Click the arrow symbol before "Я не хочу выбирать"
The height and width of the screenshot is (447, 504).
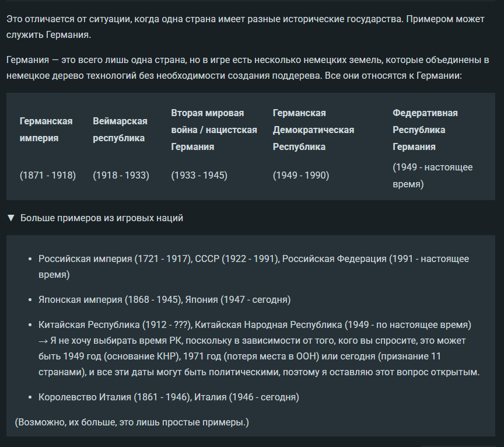pyautogui.click(x=44, y=340)
